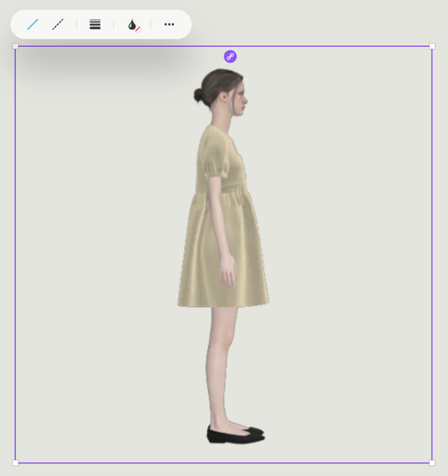Click the top-left selection handle
448x476 pixels.
pyautogui.click(x=16, y=46)
